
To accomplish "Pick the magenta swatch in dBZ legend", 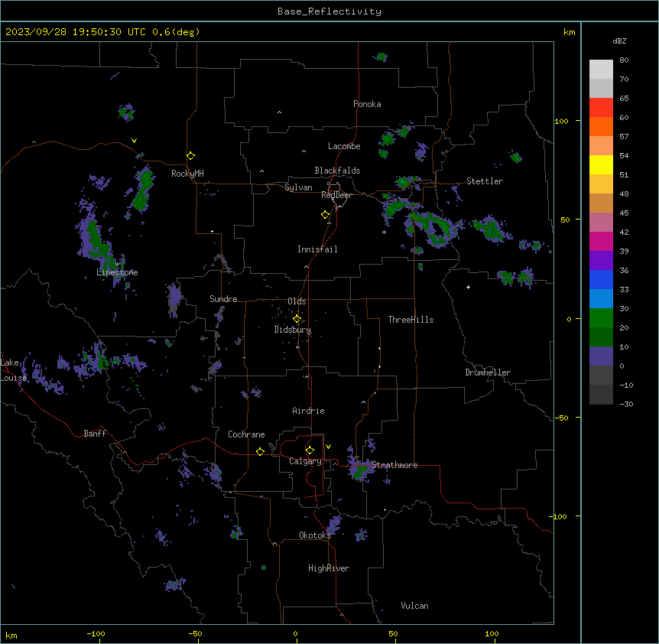I will (601, 241).
